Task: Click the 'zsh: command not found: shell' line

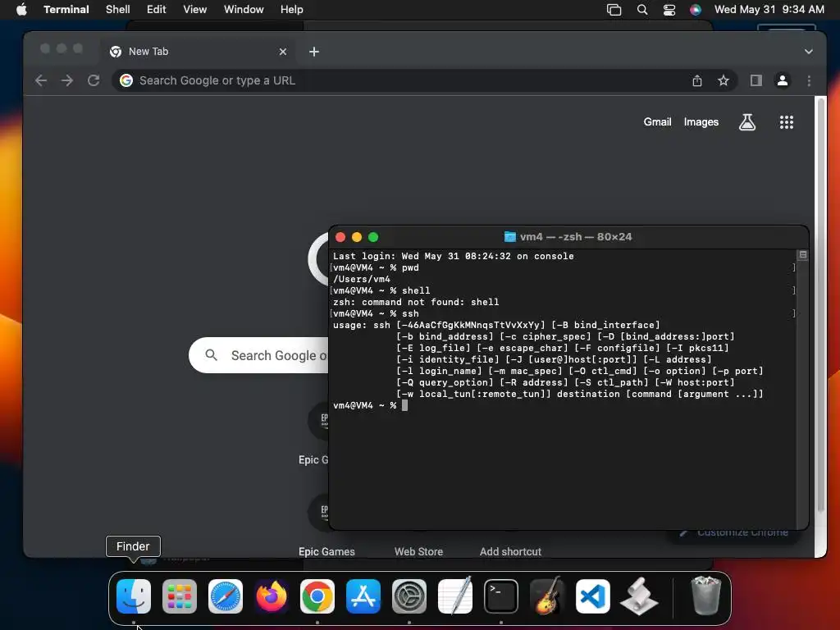Action: pos(416,302)
